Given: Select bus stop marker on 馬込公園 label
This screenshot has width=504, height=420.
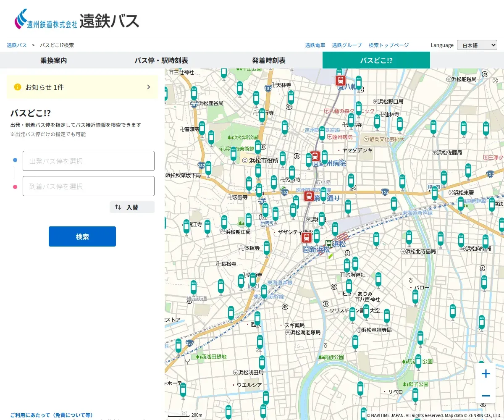Looking at the screenshot, I should [418, 363].
